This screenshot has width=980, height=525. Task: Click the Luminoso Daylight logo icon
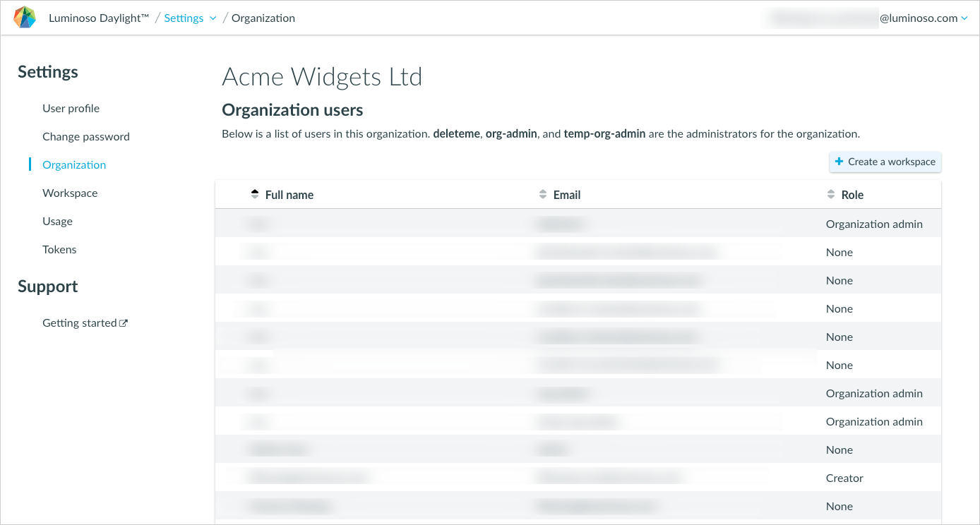(x=25, y=18)
